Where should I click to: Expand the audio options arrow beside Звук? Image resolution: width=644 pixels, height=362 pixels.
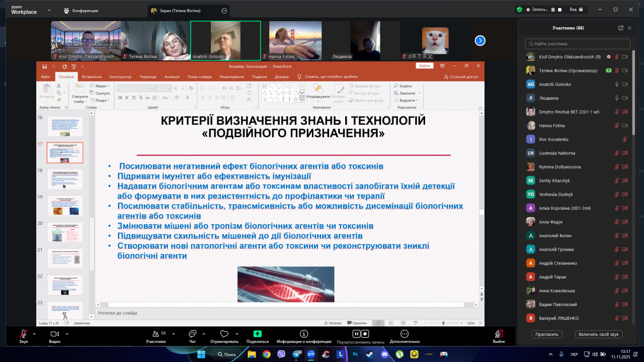point(34,333)
